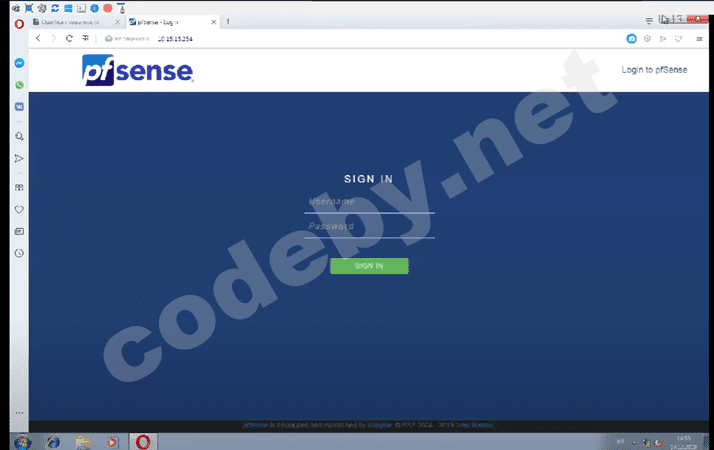
Task: Open the Windows Start menu
Action: (22, 442)
